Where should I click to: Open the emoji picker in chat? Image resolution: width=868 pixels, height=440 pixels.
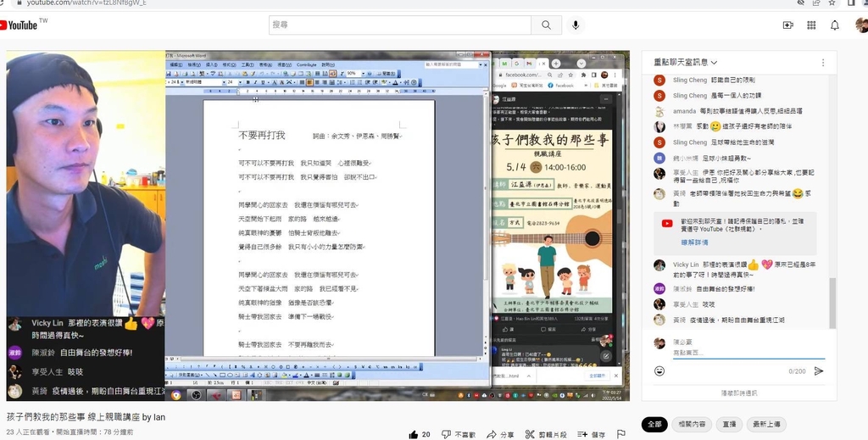[659, 370]
